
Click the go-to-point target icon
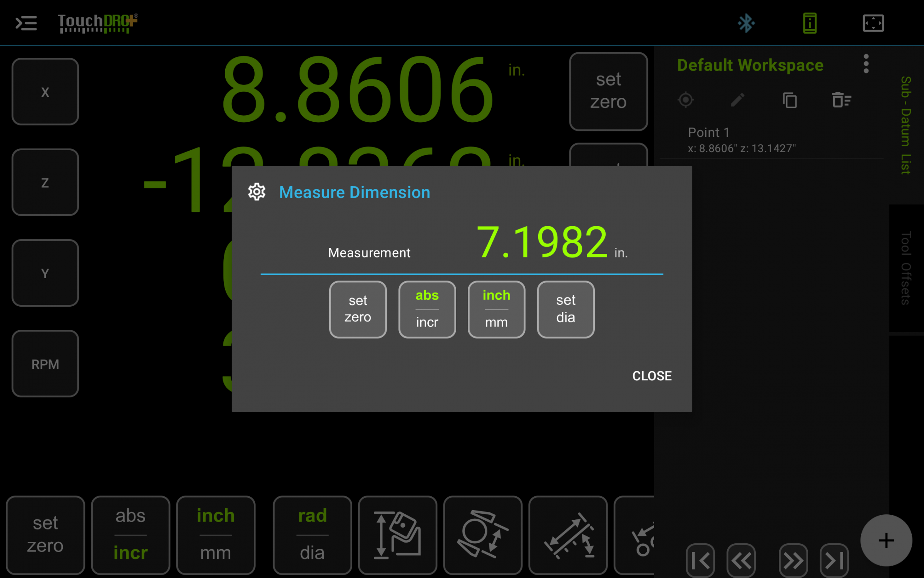686,100
